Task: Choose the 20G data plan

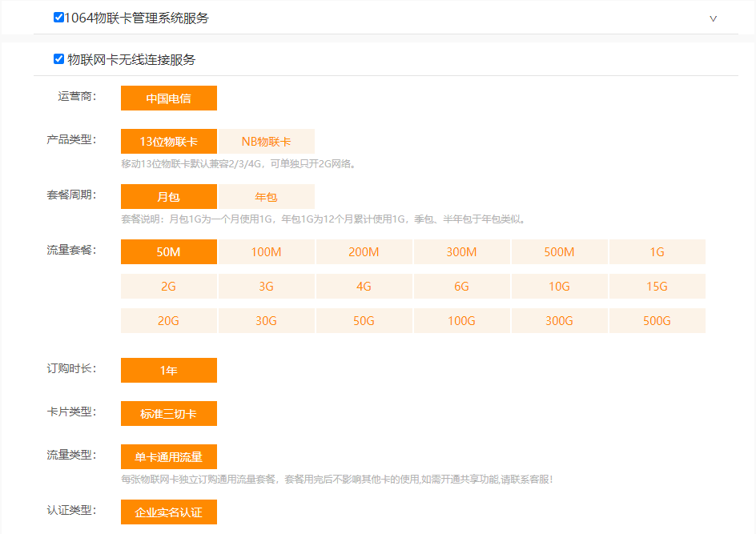Action: pyautogui.click(x=169, y=320)
